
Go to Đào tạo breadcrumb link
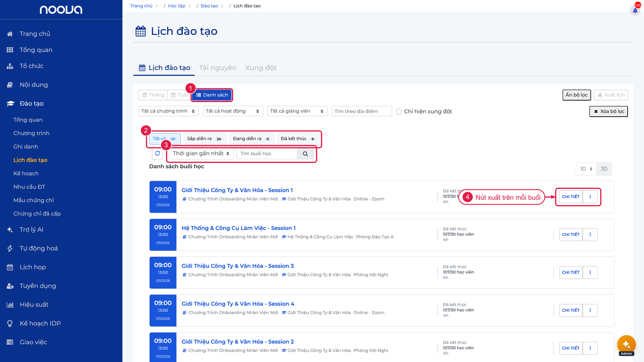[209, 6]
